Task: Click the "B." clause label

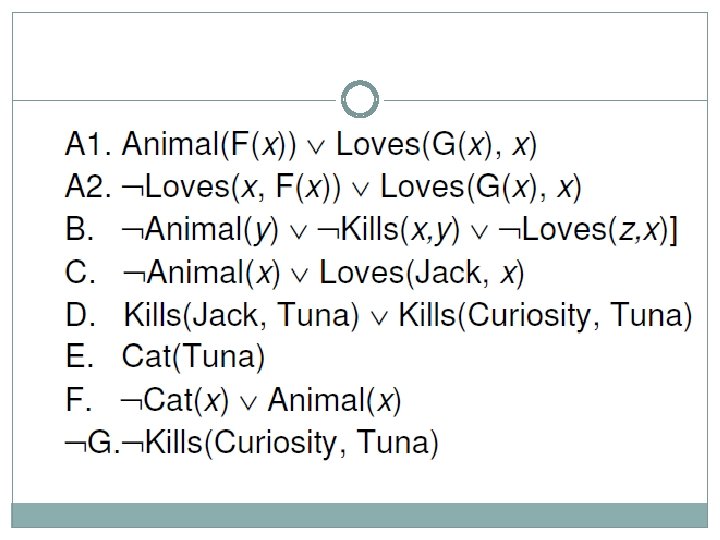Action: point(80,230)
